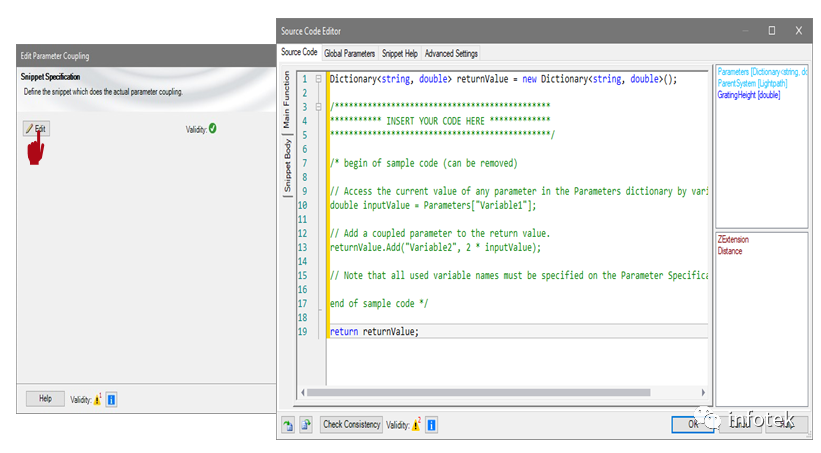Switch to the Global Parameters tab
The image size is (821, 453).
(x=349, y=53)
